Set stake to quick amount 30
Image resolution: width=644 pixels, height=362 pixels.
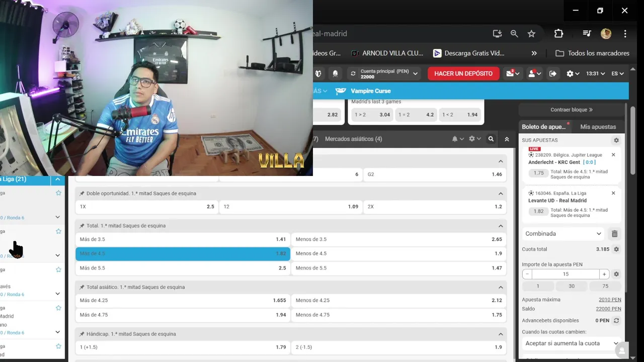coord(572,286)
